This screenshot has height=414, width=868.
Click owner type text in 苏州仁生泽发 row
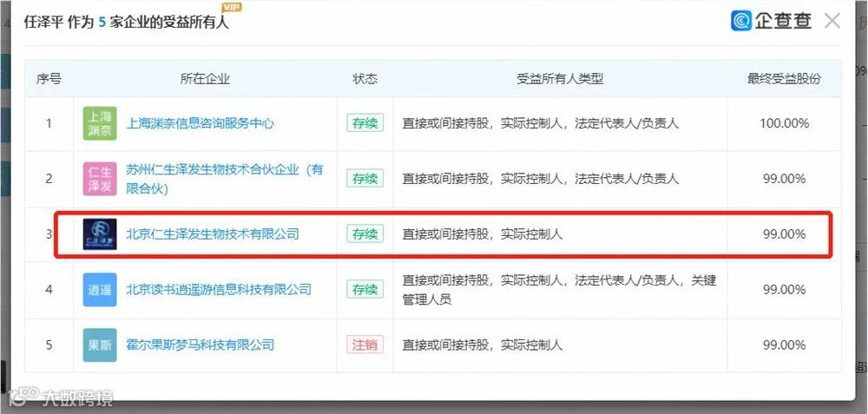(x=540, y=179)
